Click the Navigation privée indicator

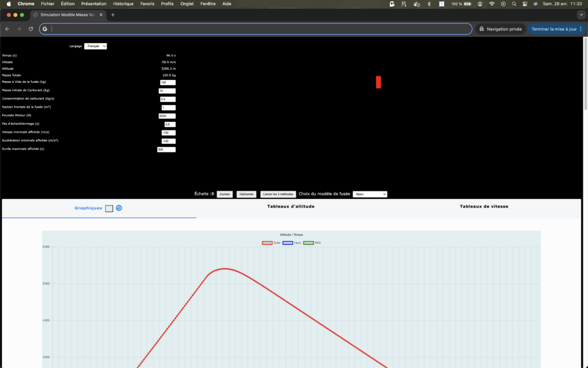click(500, 29)
